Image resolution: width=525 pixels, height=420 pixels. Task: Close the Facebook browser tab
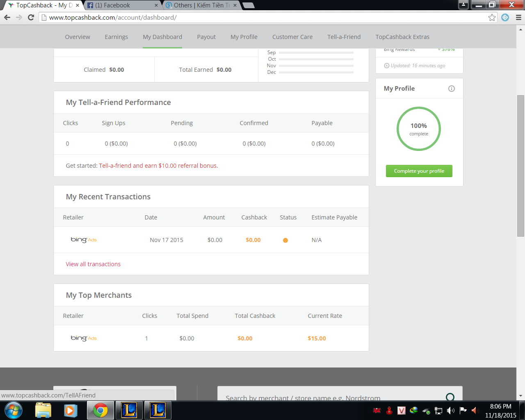156,5
